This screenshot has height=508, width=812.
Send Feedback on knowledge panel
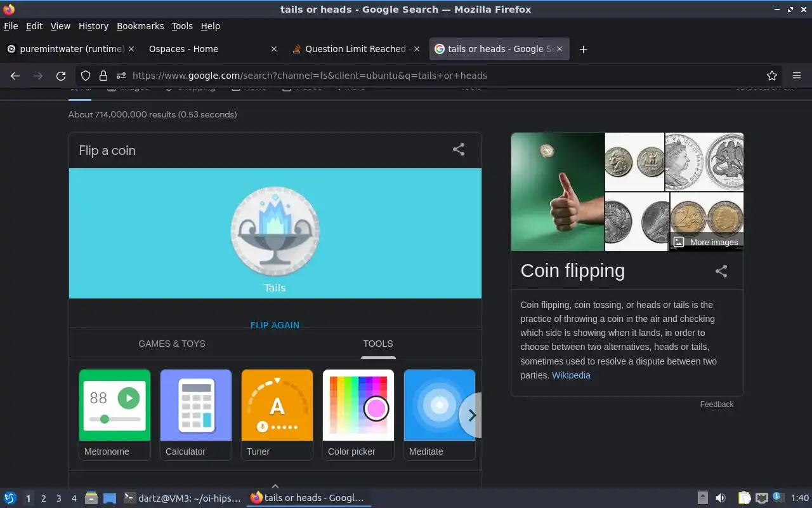(717, 404)
